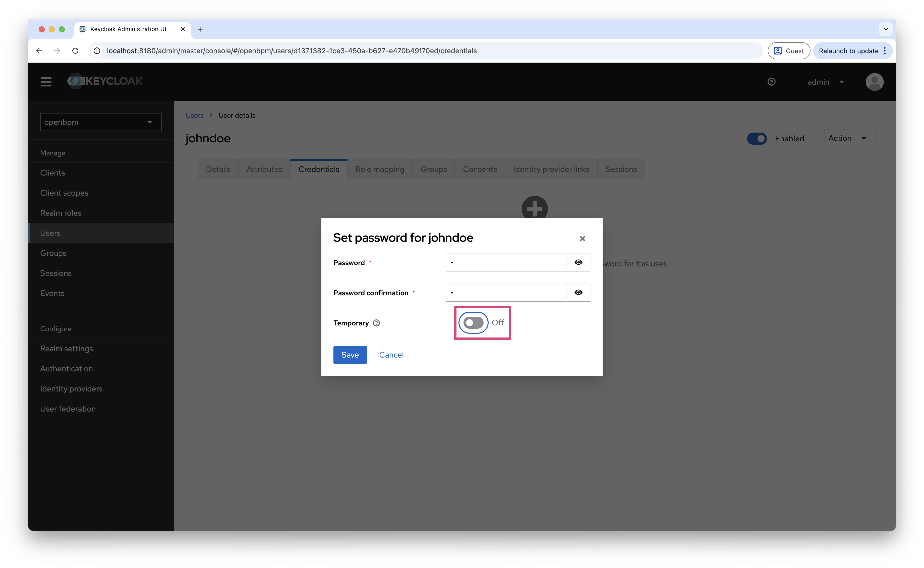This screenshot has height=568, width=924.
Task: Open Identity provider links tab
Action: [x=551, y=169]
